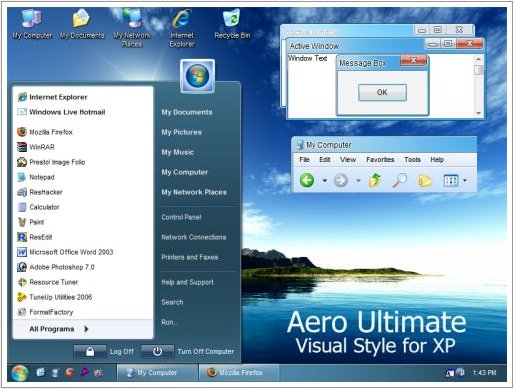Image resolution: width=514 pixels, height=389 pixels.
Task: Launch Paint from Start menu
Action: pos(31,222)
